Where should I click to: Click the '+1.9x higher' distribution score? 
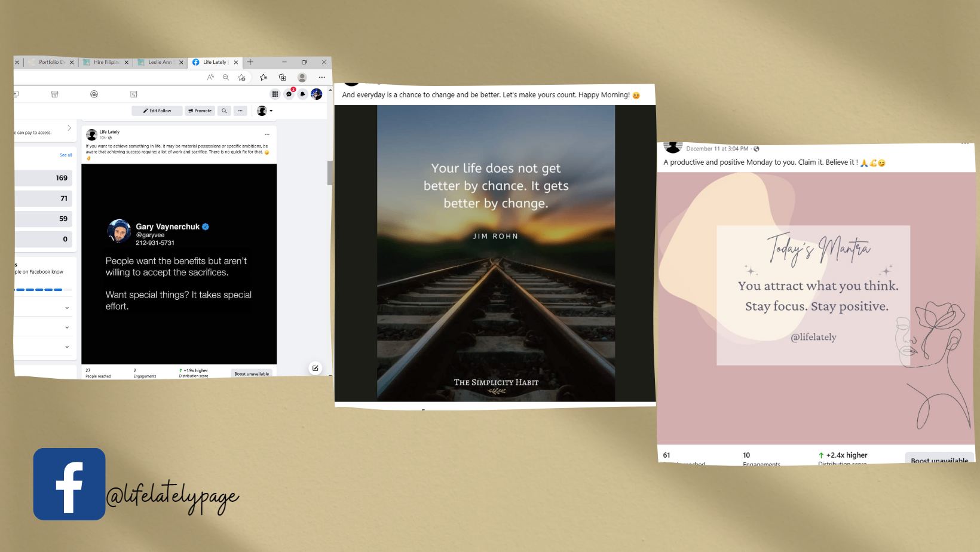coord(194,370)
